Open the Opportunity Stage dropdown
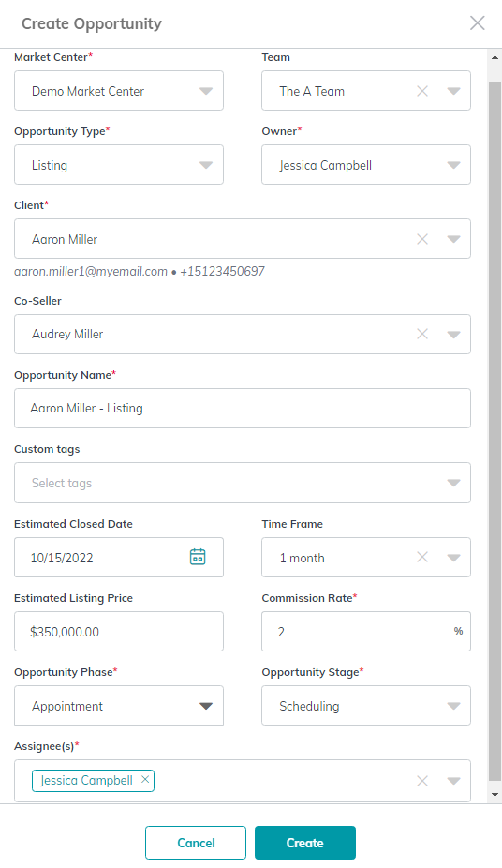 (x=453, y=706)
